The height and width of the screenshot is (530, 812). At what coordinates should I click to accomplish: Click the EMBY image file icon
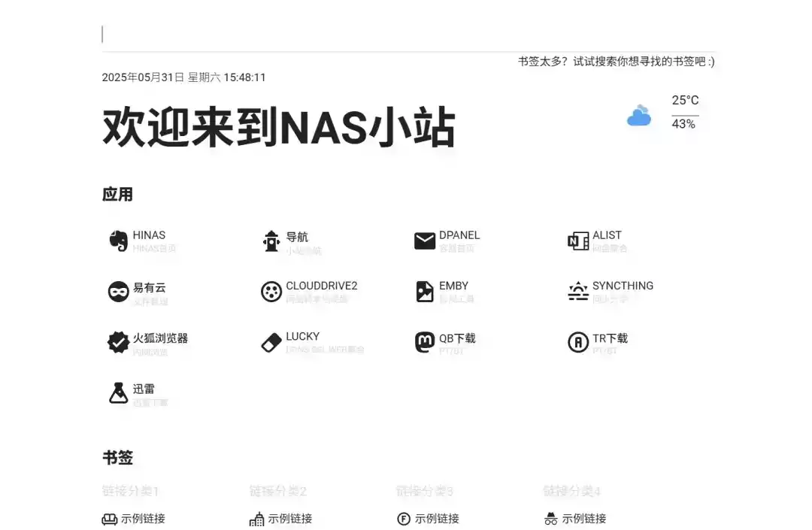(425, 292)
